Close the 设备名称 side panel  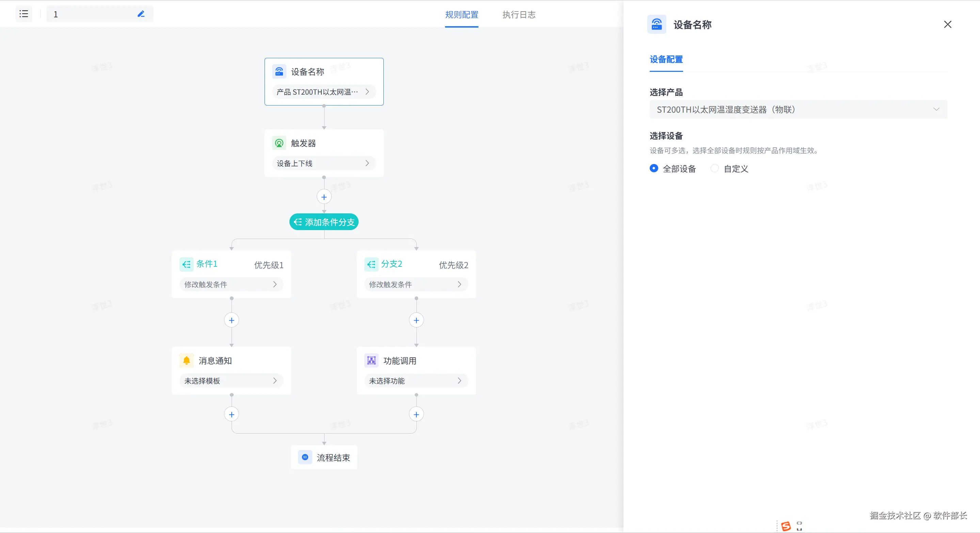[947, 24]
